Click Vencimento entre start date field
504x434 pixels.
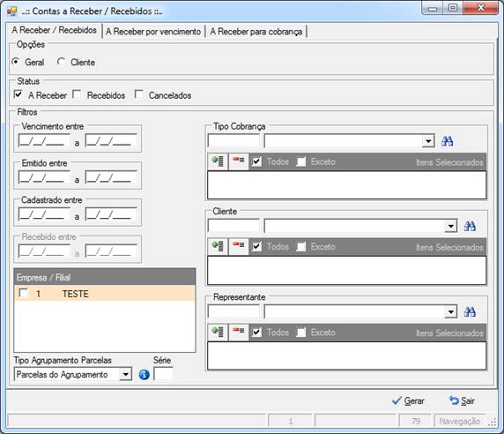(44, 140)
